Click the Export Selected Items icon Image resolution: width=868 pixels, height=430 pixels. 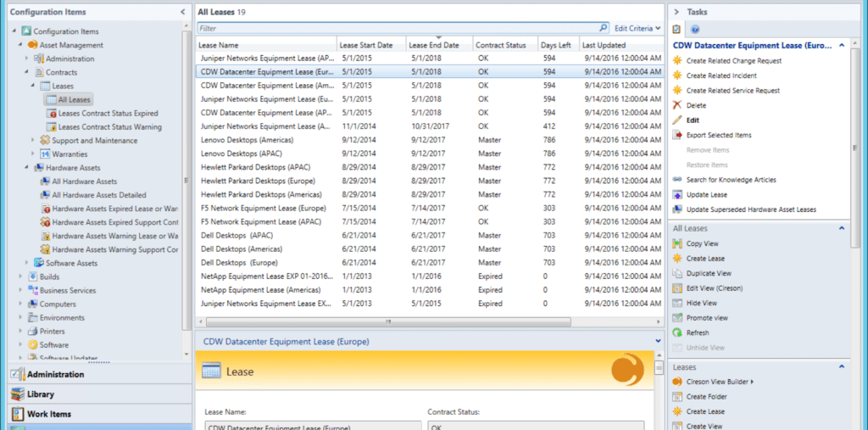[x=676, y=135]
